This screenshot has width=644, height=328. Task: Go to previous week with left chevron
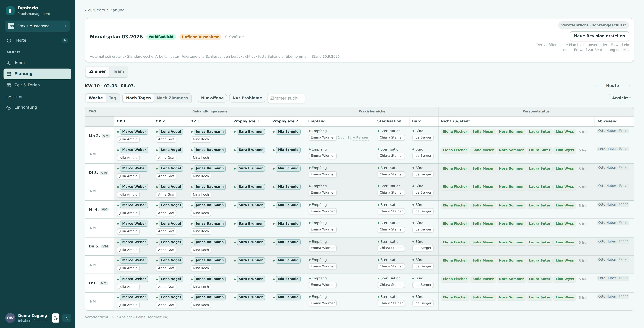pyautogui.click(x=596, y=86)
